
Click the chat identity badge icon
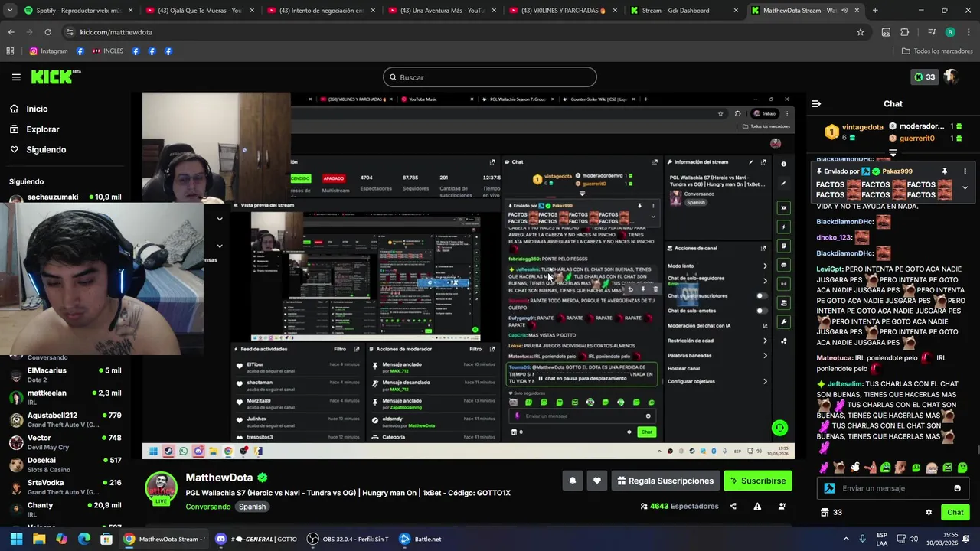tap(829, 488)
